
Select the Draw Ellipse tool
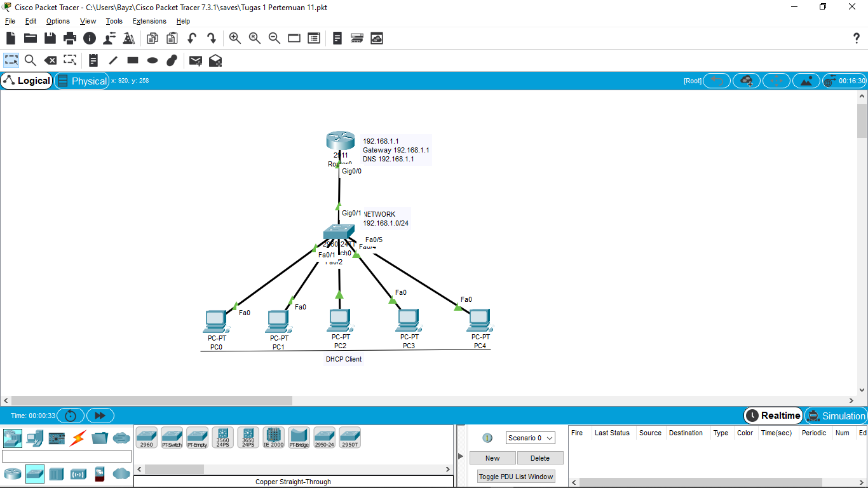click(153, 60)
